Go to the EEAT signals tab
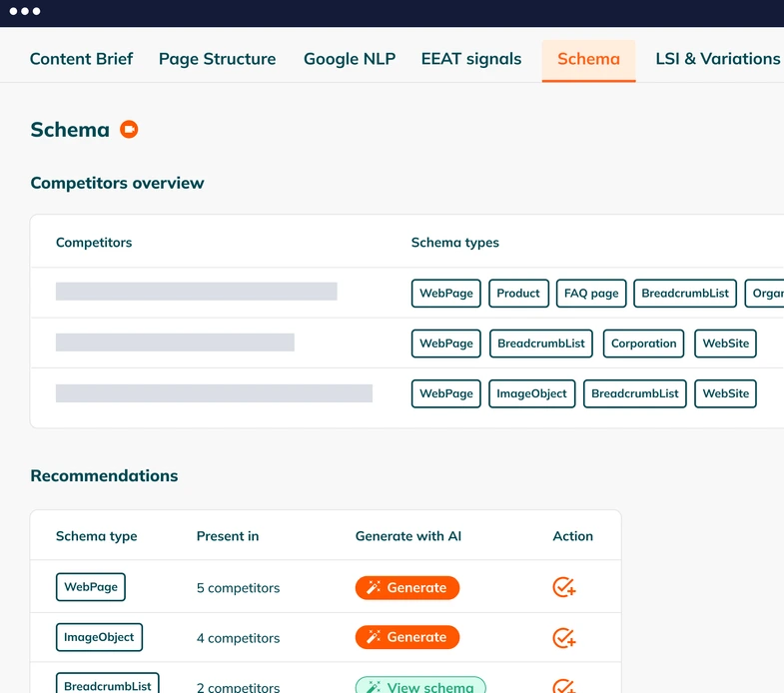Viewport: 784px width, 693px height. tap(471, 59)
